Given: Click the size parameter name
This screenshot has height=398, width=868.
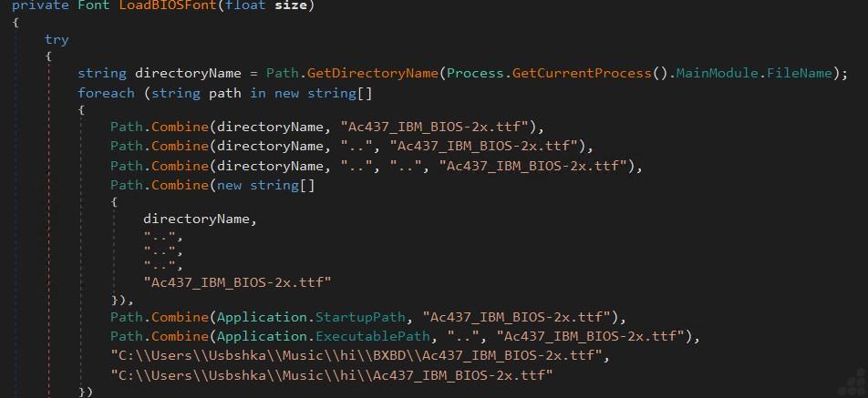Looking at the screenshot, I should pos(291,5).
